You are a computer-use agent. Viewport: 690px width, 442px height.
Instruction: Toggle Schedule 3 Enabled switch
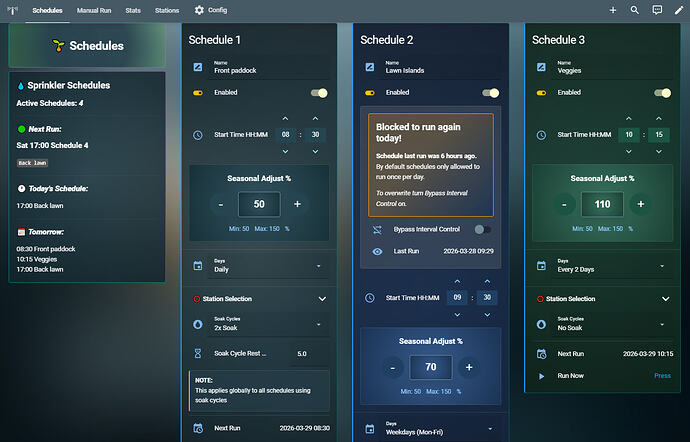662,93
